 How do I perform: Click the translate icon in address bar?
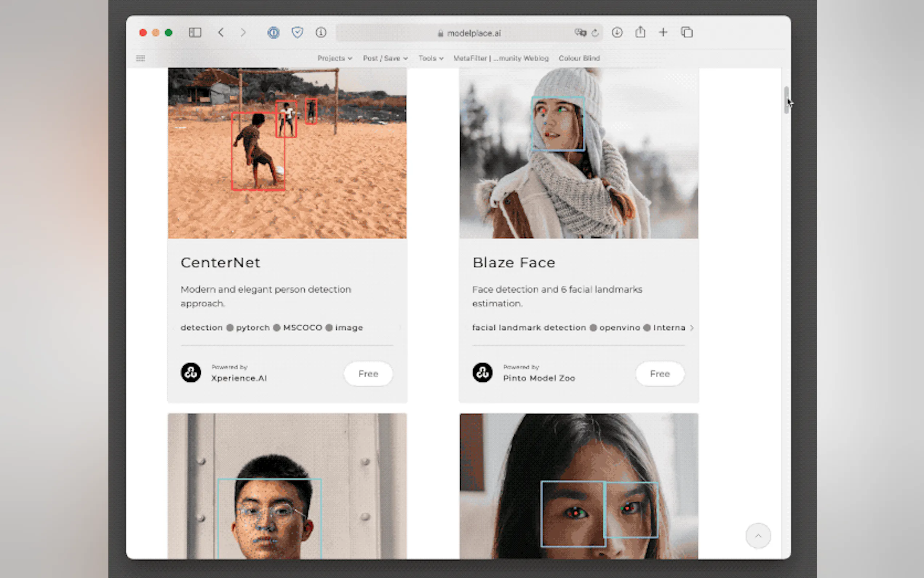pyautogui.click(x=580, y=33)
